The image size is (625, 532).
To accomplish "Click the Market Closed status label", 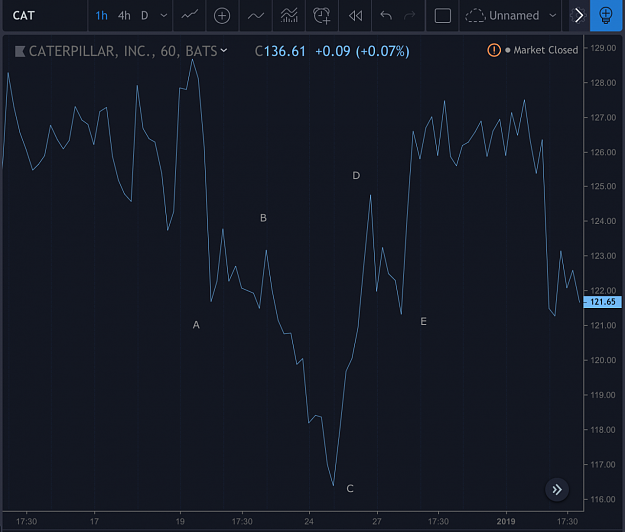I will coord(545,50).
